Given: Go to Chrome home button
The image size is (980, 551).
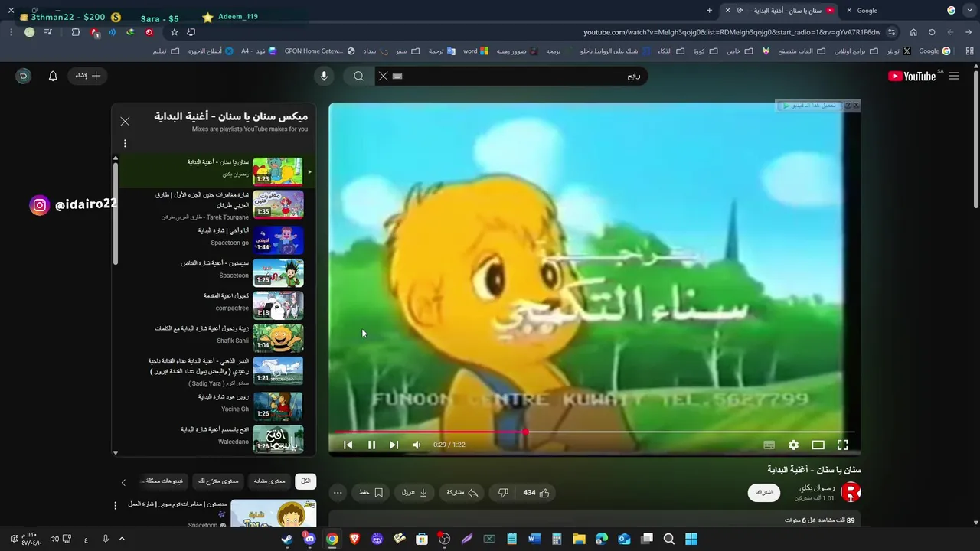Looking at the screenshot, I should coord(913,32).
